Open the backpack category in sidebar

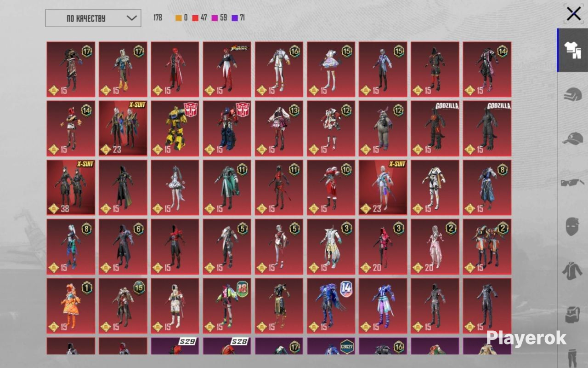[573, 315]
